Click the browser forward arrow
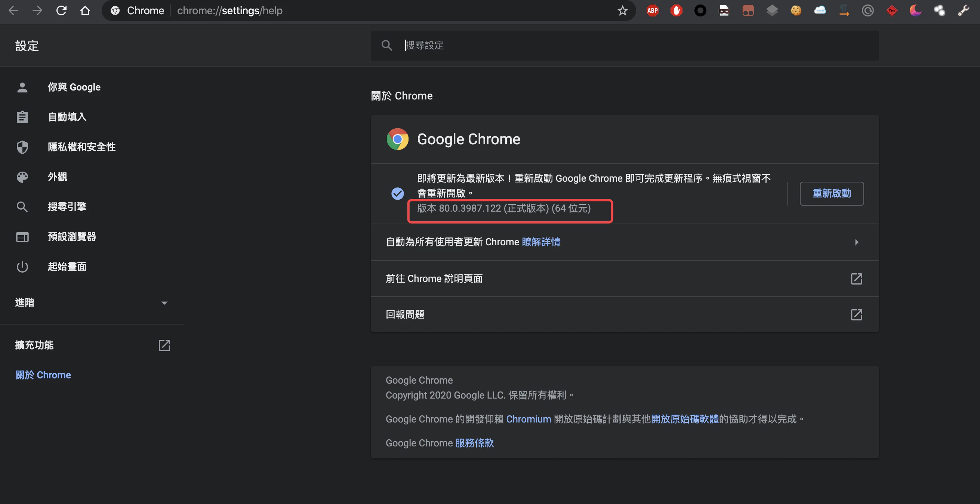 tap(37, 10)
